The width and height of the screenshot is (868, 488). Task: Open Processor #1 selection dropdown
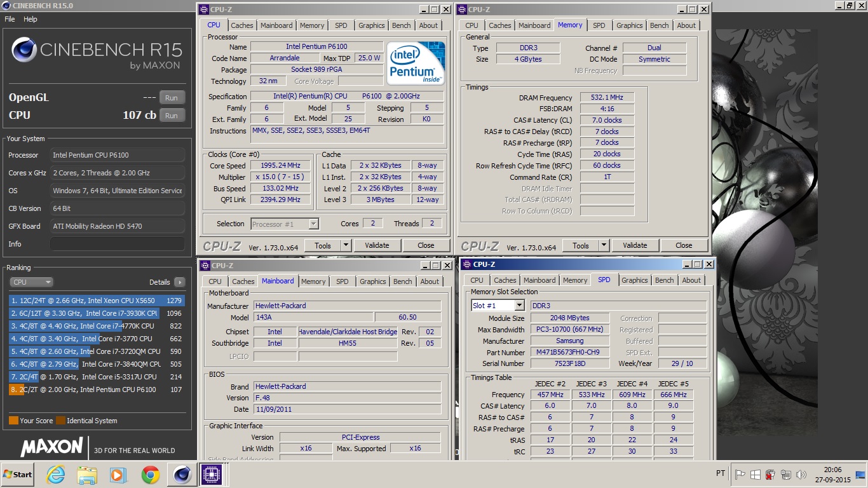[285, 224]
